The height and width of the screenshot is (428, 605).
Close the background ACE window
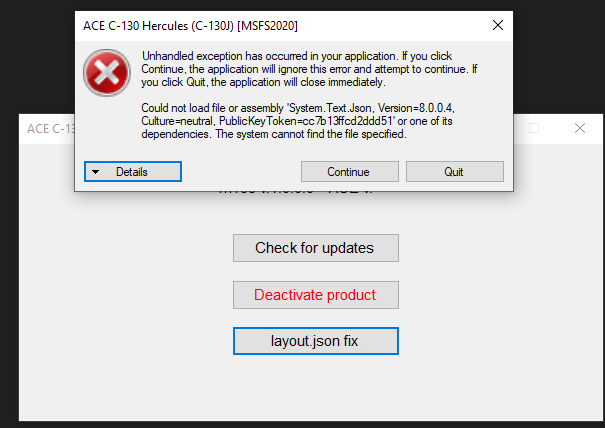[x=580, y=129]
